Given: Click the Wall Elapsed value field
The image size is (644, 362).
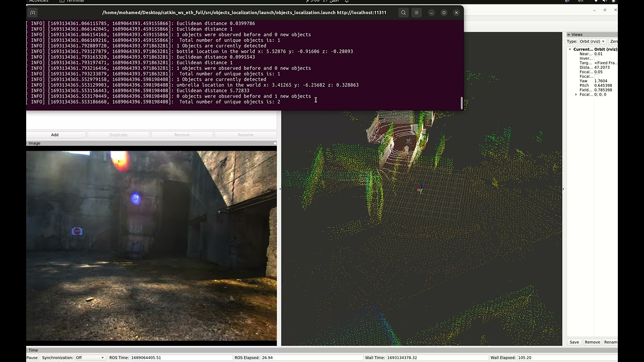Looking at the screenshot, I should tap(568, 357).
